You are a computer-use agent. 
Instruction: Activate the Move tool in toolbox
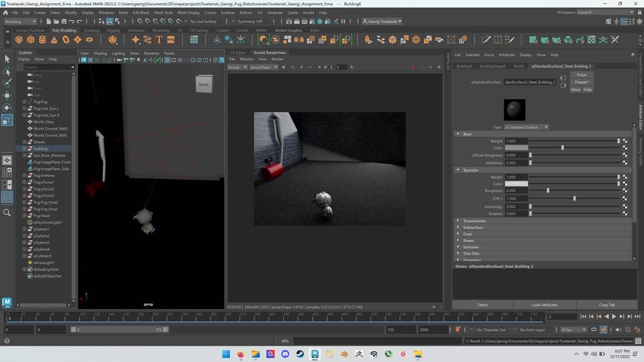pos(7,96)
